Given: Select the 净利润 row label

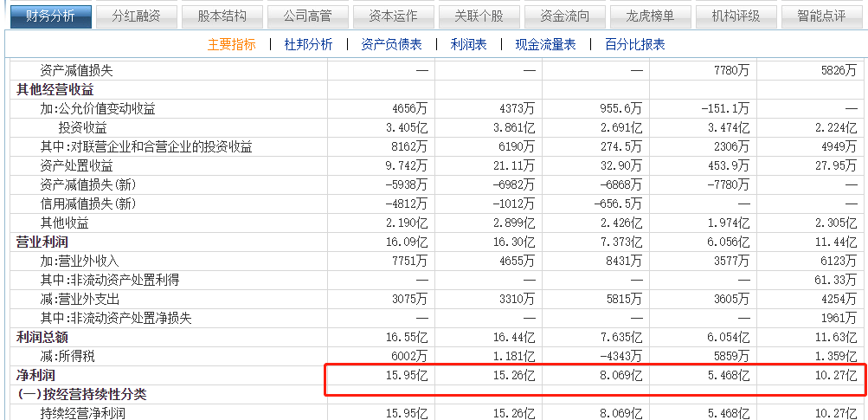Looking at the screenshot, I should tap(35, 375).
